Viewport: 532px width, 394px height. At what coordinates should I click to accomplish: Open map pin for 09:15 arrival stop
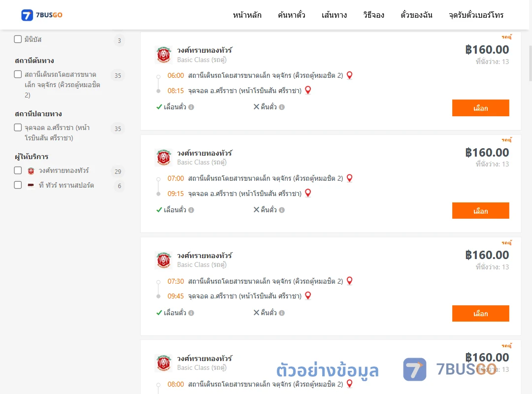pos(308,193)
